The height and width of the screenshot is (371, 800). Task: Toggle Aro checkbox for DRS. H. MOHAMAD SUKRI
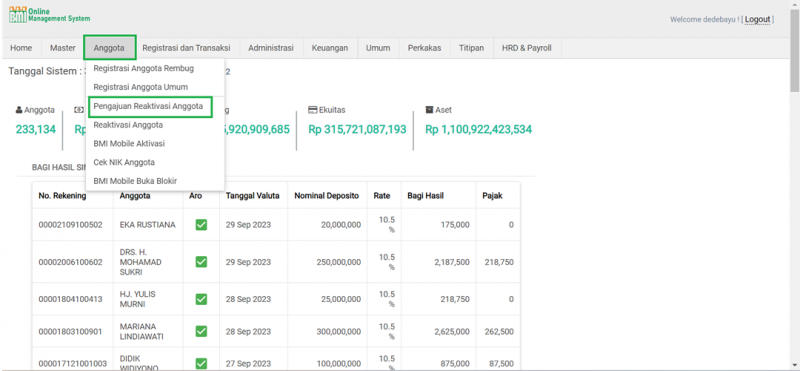(201, 262)
